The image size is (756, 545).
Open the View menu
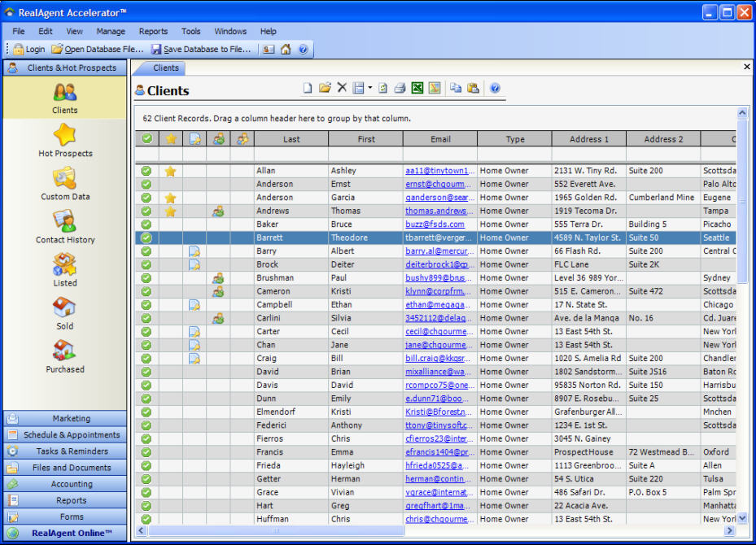(74, 32)
